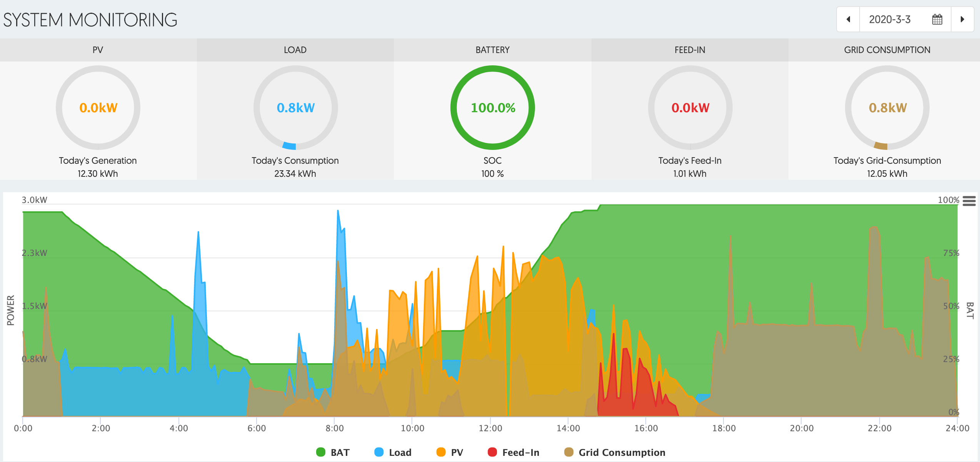Click the POWER axis title
The height and width of the screenshot is (462, 980).
10,310
